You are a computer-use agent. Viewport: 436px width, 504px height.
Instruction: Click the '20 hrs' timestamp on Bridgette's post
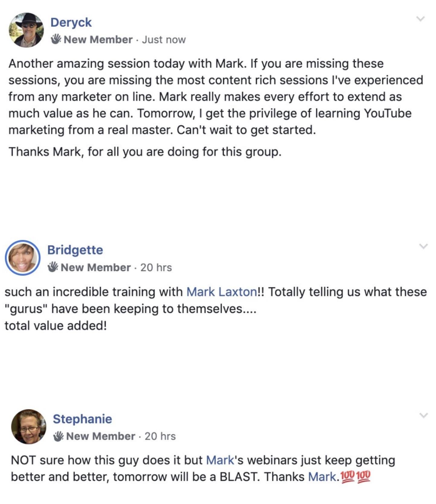tap(156, 267)
